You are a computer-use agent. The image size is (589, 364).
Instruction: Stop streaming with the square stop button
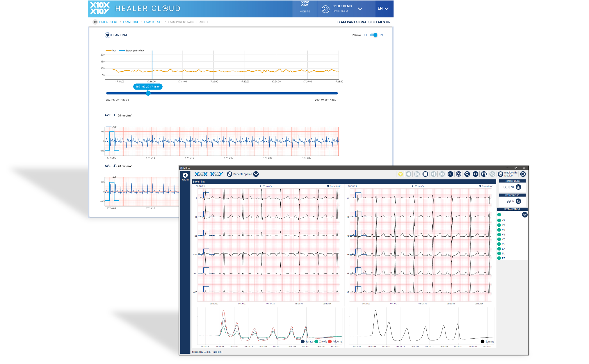(x=425, y=174)
